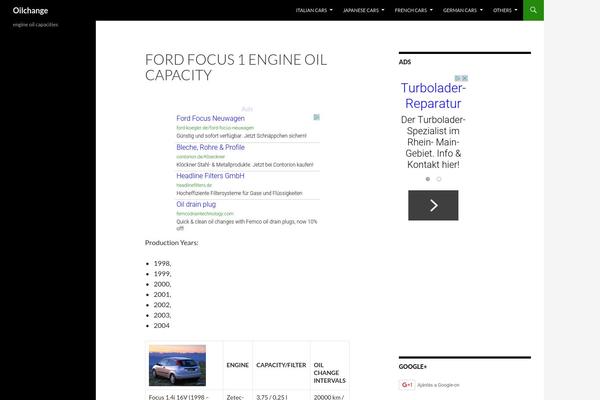Expand German Cars dropdown arrow
This screenshot has width=600, height=400.
(481, 10)
